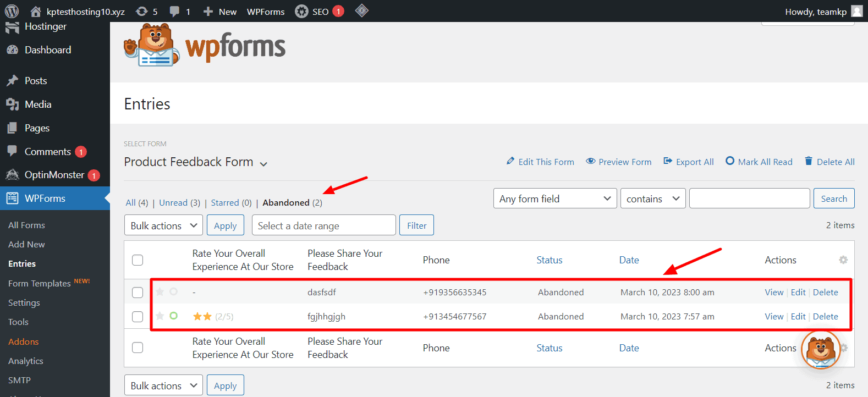
Task: Filter by Unread (3) entries
Action: [x=179, y=203]
